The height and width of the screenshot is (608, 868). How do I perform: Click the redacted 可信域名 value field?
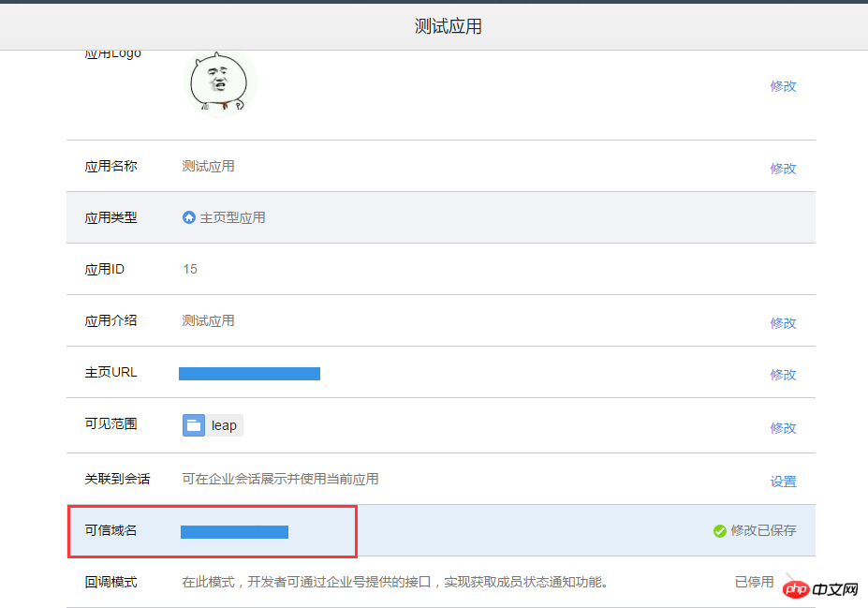point(234,532)
